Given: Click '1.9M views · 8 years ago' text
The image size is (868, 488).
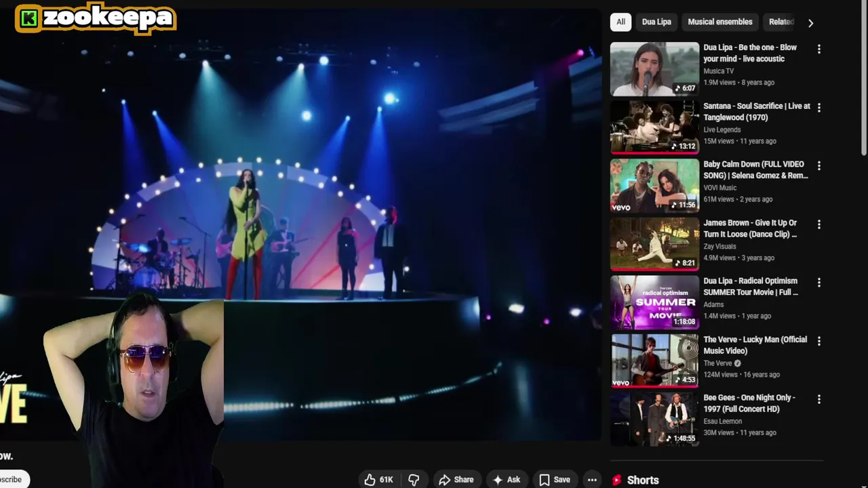Looking at the screenshot, I should [x=738, y=83].
